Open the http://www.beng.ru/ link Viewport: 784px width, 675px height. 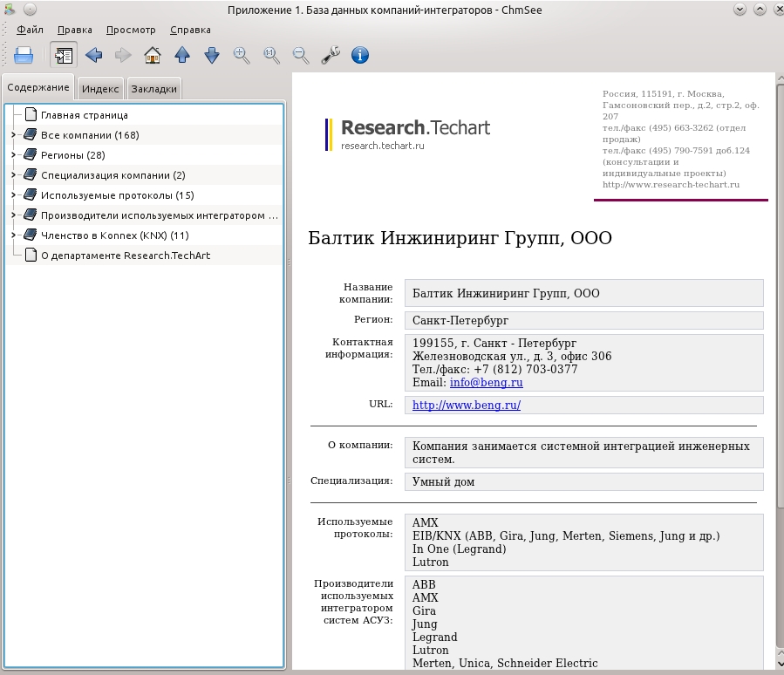[467, 405]
